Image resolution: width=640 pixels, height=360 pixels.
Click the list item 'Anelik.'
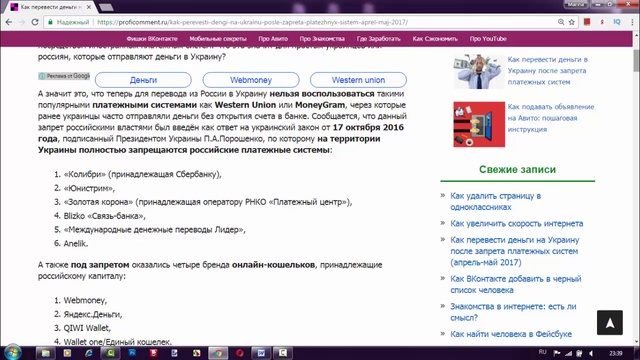76,244
